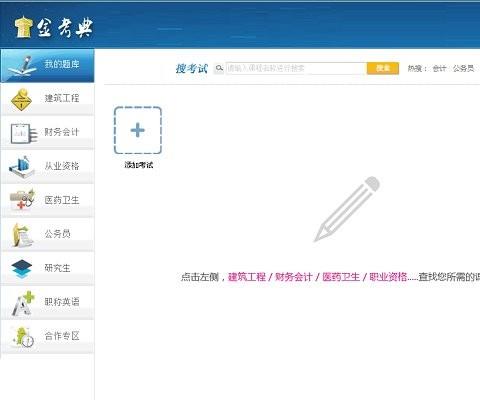Click the 研究生 layered stack icon
This screenshot has width=480, height=400.
point(21,269)
